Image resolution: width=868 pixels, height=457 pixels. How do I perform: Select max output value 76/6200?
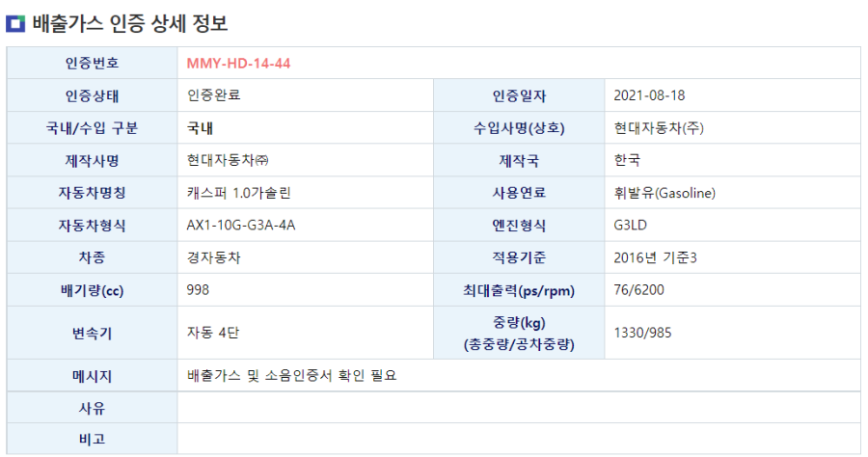[638, 290]
